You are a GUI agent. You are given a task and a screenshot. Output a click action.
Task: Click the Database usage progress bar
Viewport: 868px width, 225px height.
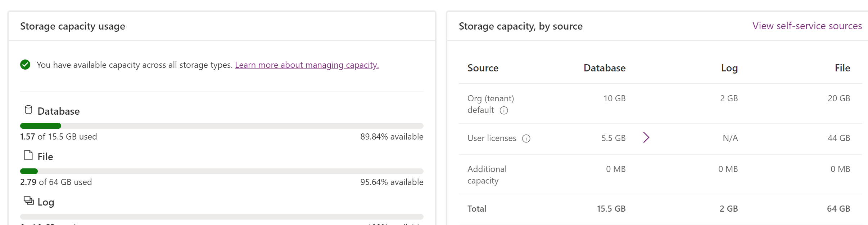tap(222, 126)
